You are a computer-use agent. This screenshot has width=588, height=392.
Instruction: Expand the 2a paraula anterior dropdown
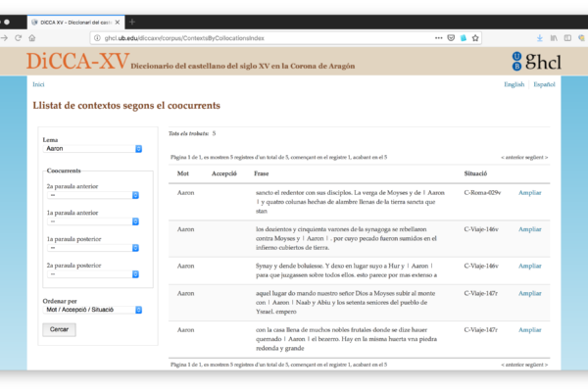(x=93, y=194)
